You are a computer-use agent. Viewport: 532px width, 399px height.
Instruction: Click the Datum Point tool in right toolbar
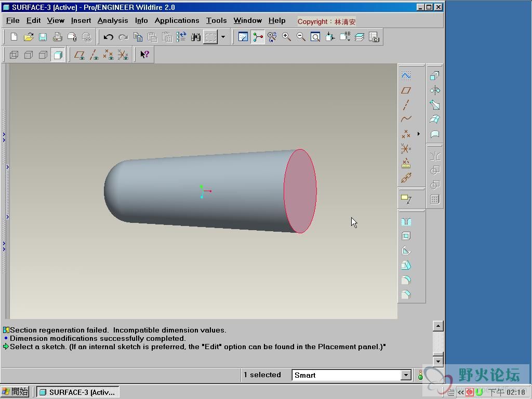coord(406,134)
